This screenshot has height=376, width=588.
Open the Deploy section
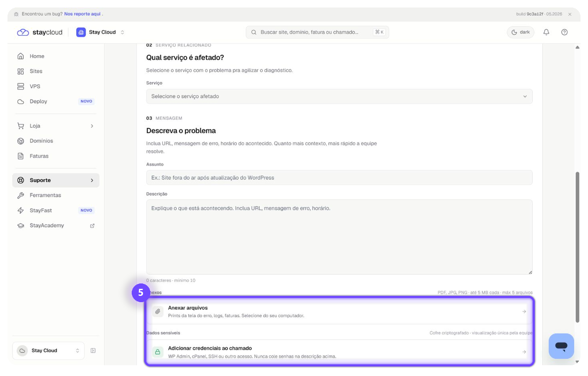[x=56, y=101]
